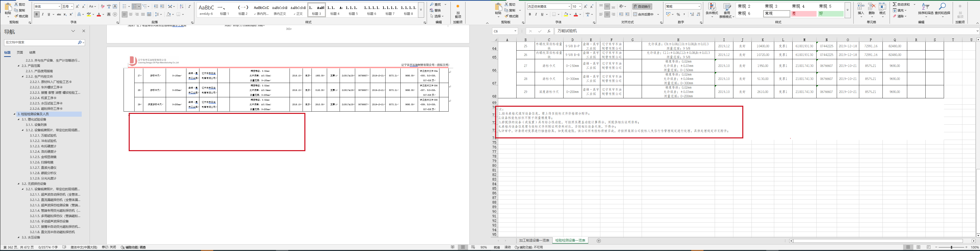Viewport: 980px width, 251px height.
Task: Select the 检验检测设备一览表 sheet tab
Action: [570, 241]
